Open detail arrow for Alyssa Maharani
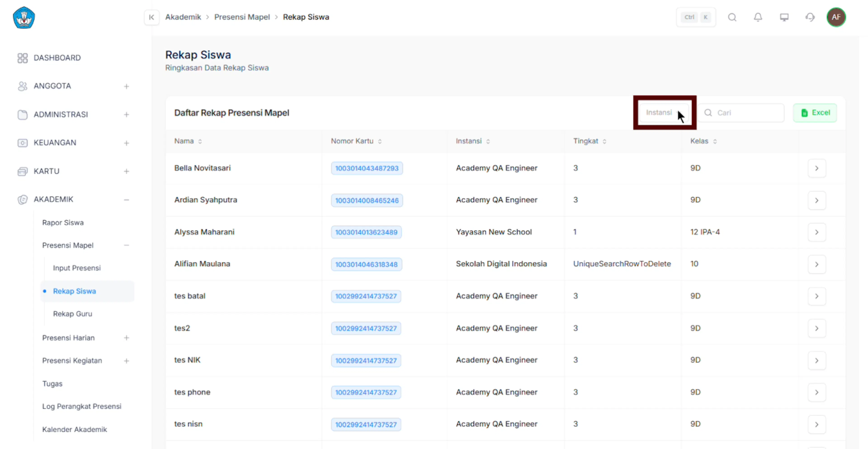868x449 pixels. pyautogui.click(x=817, y=232)
